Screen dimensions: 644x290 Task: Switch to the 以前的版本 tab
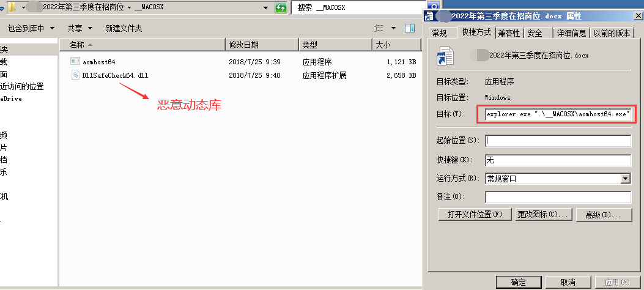pos(612,33)
